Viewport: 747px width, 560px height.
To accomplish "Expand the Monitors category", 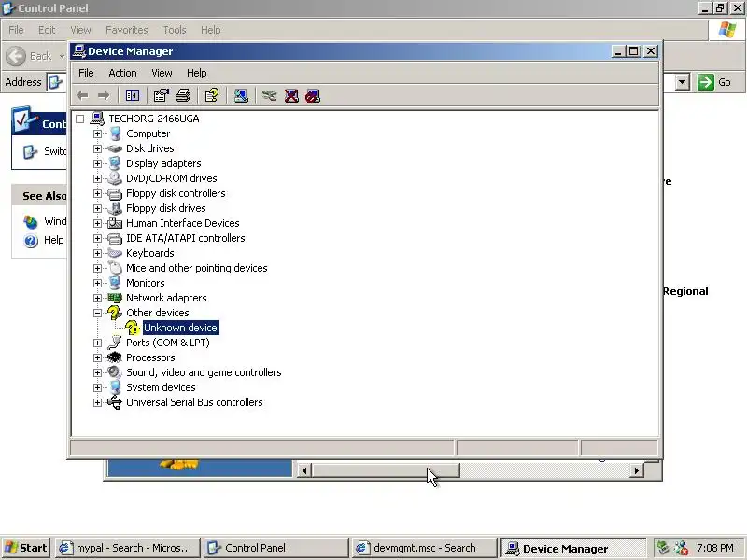I will click(x=97, y=283).
